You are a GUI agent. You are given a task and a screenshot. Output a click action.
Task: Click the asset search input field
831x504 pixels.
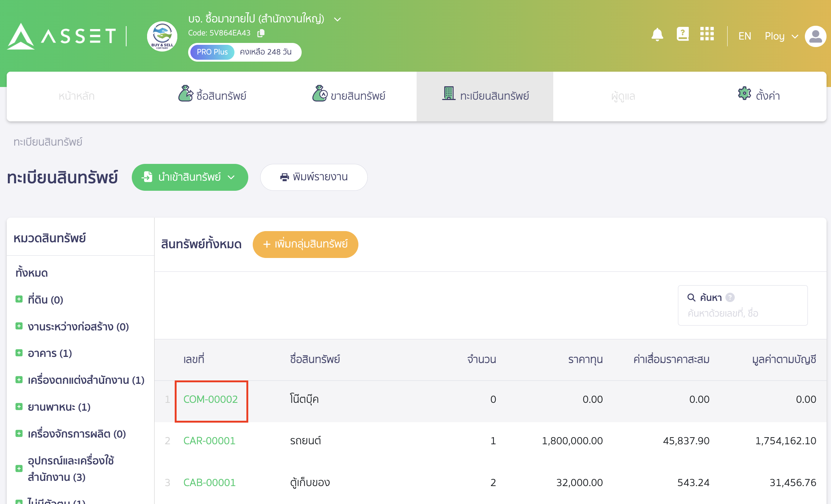point(742,313)
